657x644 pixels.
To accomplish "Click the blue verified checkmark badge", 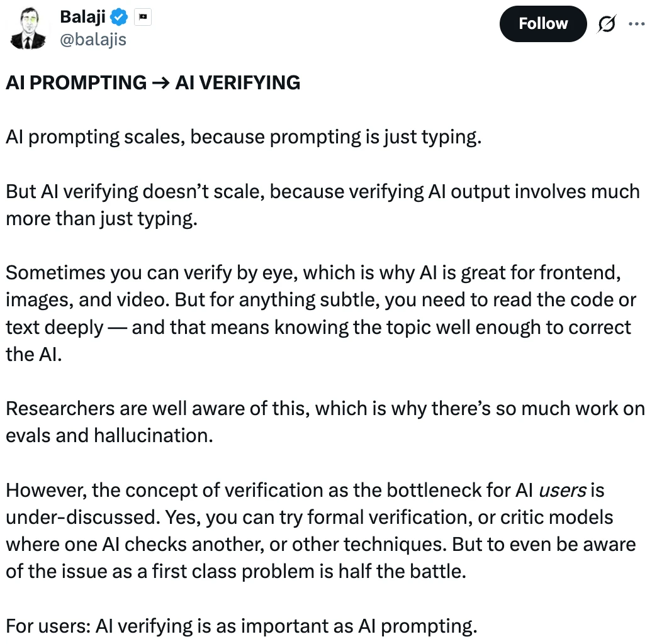I will [120, 17].
